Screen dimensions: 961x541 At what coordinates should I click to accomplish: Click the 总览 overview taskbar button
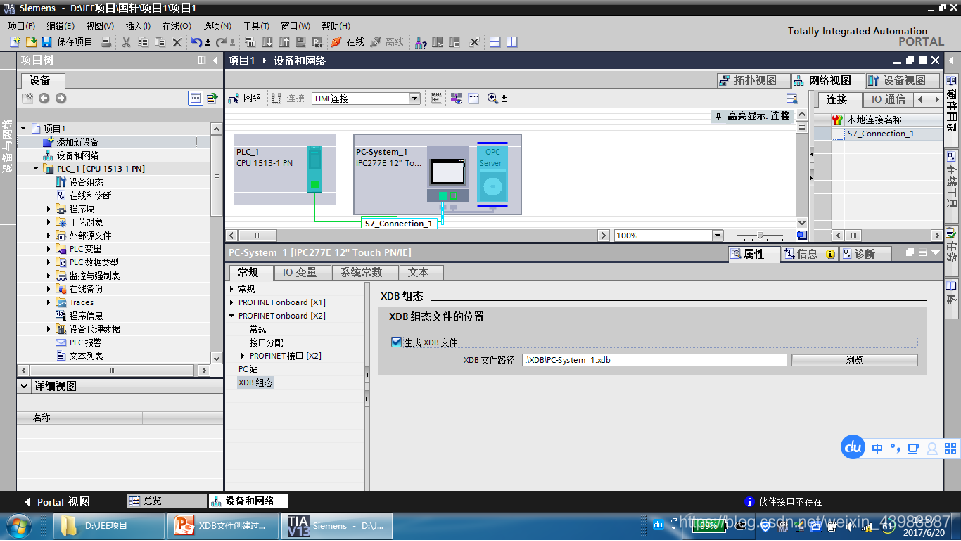tap(167, 501)
